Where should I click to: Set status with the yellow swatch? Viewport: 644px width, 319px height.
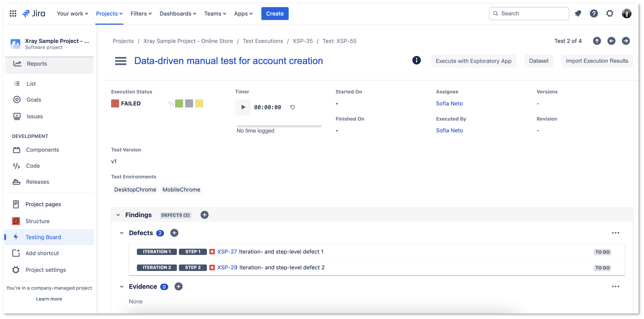pos(199,104)
